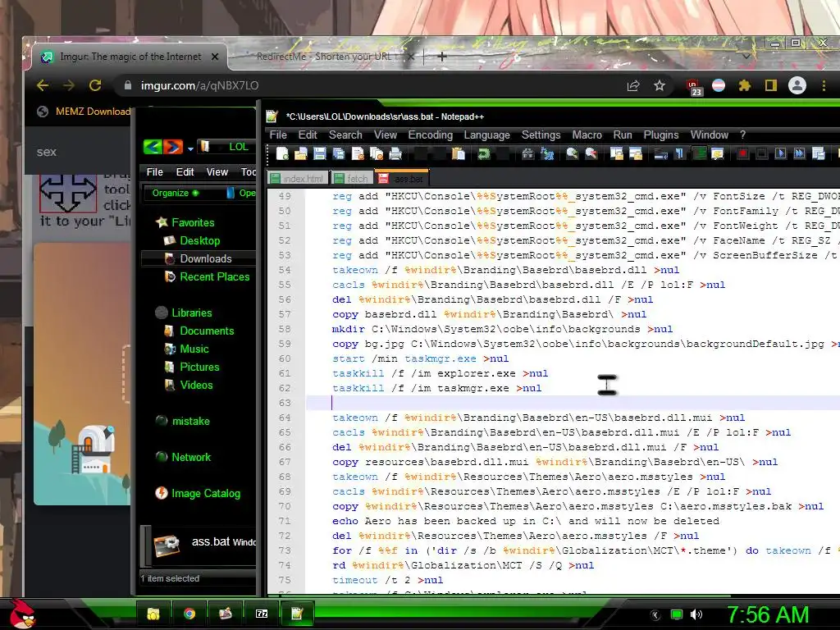840x630 pixels.
Task: Open the Settings menu in Notepad++
Action: pyautogui.click(x=541, y=135)
